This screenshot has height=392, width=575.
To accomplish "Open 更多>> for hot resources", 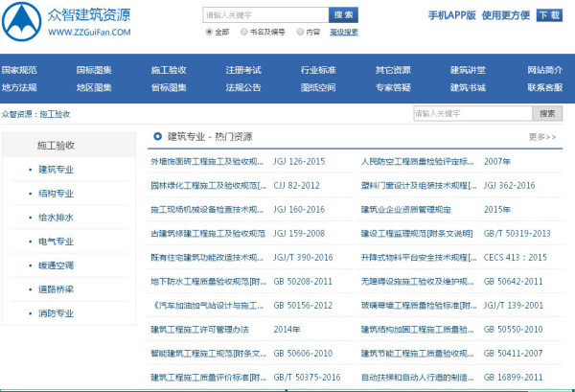I will [542, 137].
